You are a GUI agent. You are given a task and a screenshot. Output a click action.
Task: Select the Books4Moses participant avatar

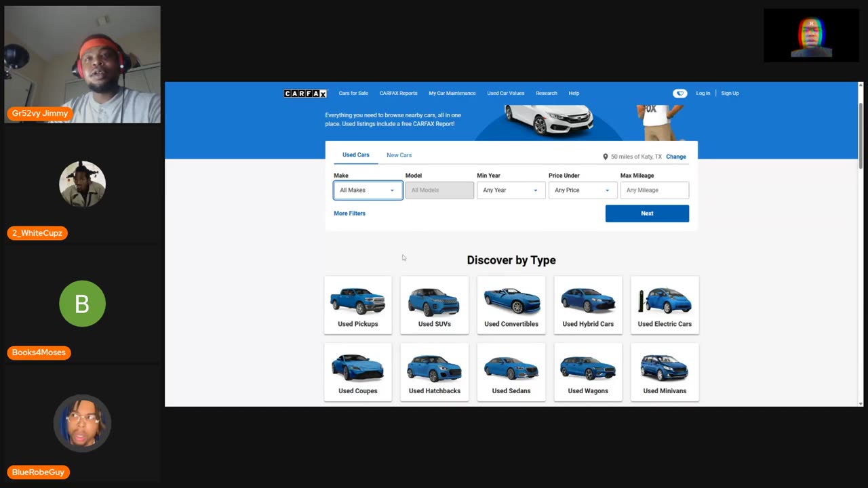82,304
